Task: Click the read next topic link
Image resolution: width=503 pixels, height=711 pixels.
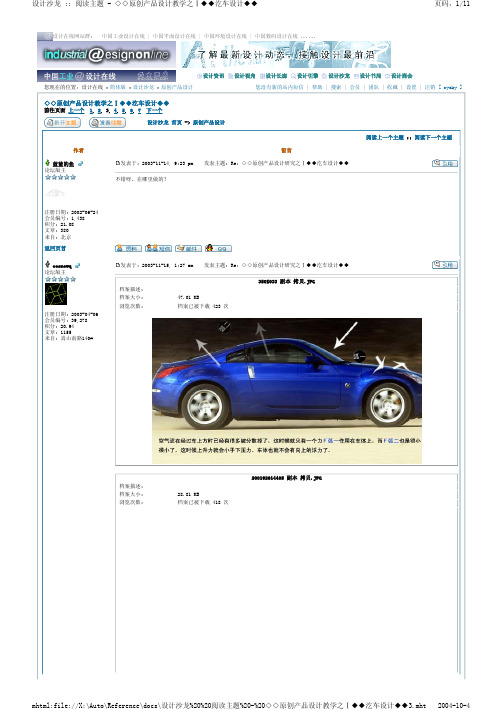Action: coord(433,137)
